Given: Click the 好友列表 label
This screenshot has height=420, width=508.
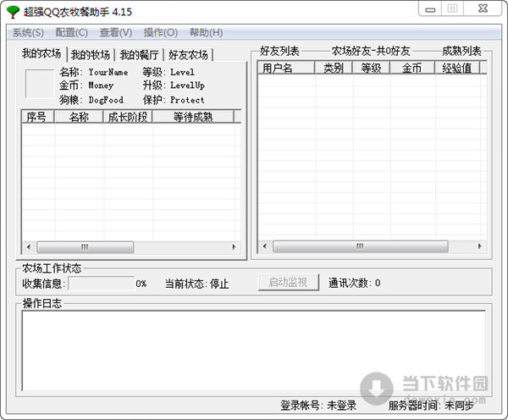Looking at the screenshot, I should [279, 51].
